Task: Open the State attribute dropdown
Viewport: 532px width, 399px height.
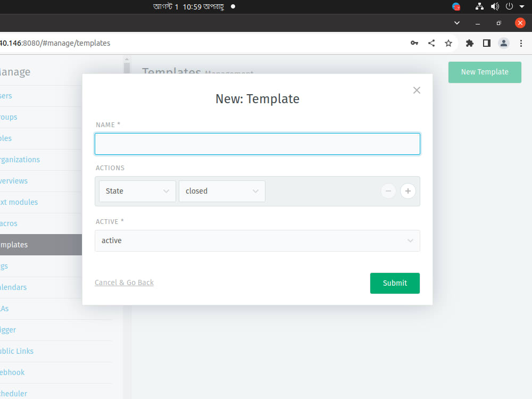Action: click(x=137, y=191)
